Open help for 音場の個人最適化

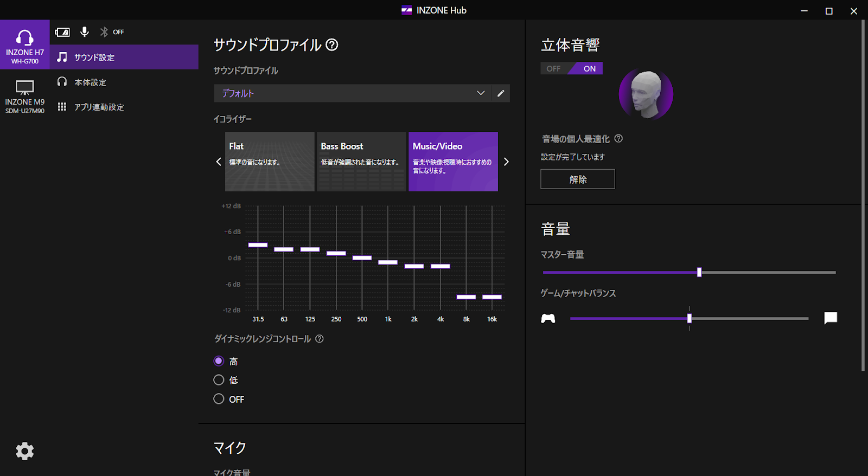(x=618, y=139)
